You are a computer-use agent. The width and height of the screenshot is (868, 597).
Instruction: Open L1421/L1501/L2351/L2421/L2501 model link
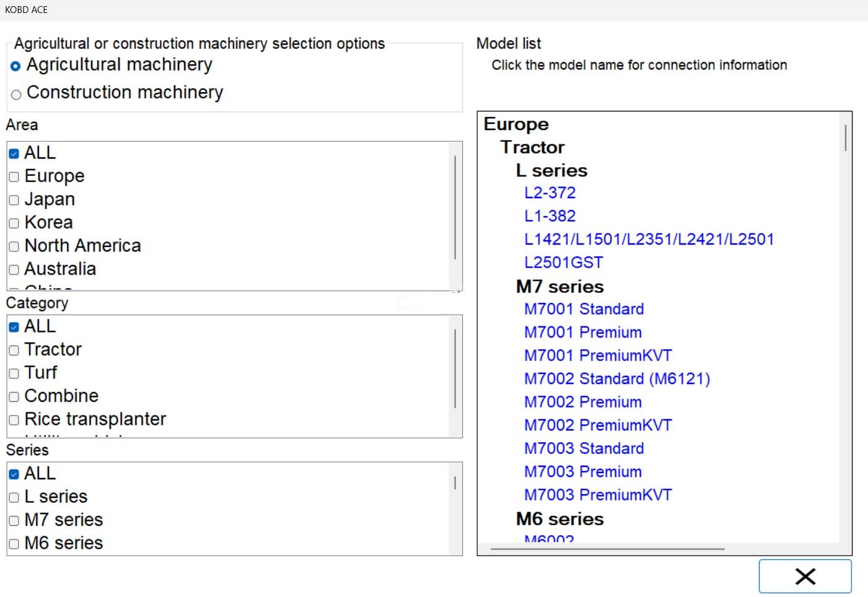(x=649, y=239)
